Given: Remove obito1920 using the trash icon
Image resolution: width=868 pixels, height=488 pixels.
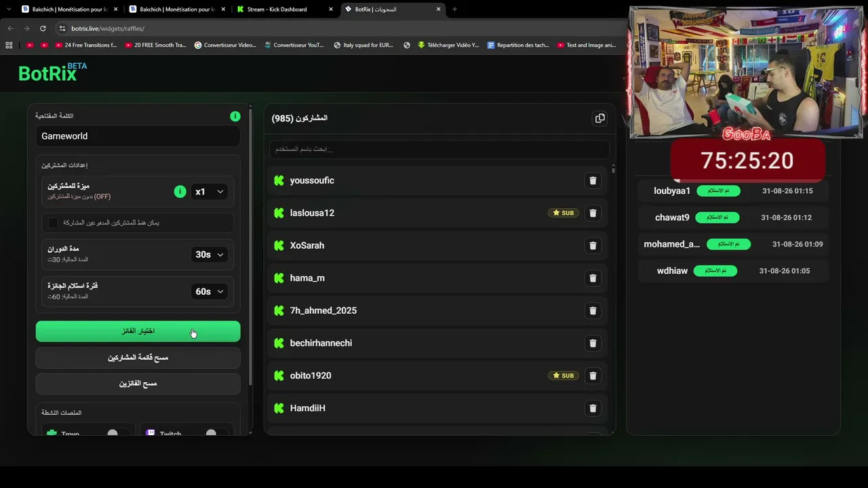Looking at the screenshot, I should point(593,376).
